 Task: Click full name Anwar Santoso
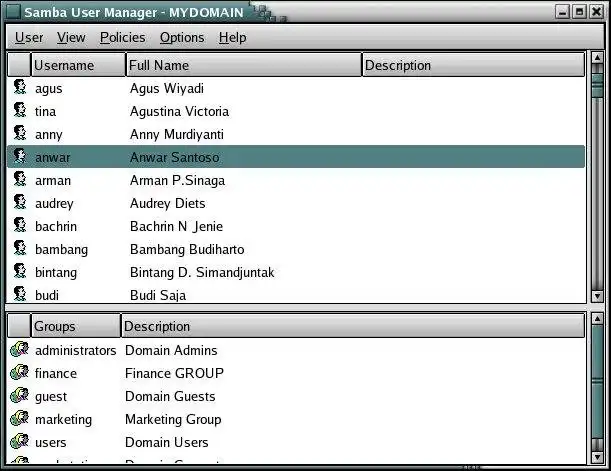point(175,157)
